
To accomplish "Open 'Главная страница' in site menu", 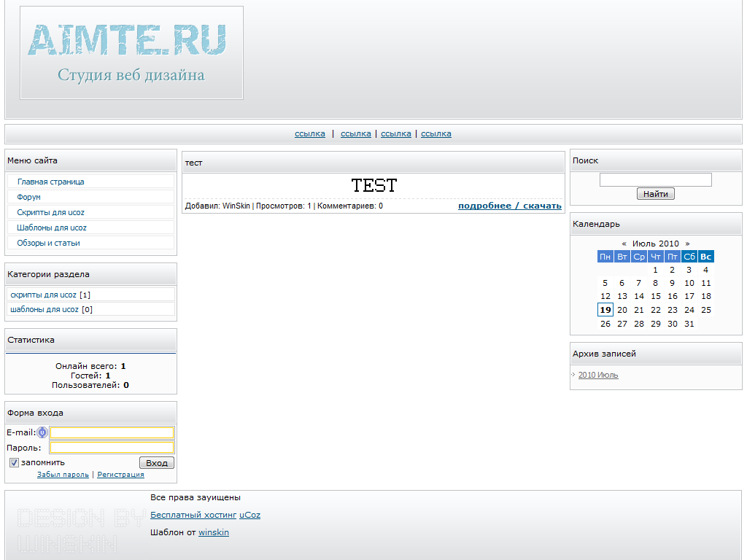I will [50, 182].
